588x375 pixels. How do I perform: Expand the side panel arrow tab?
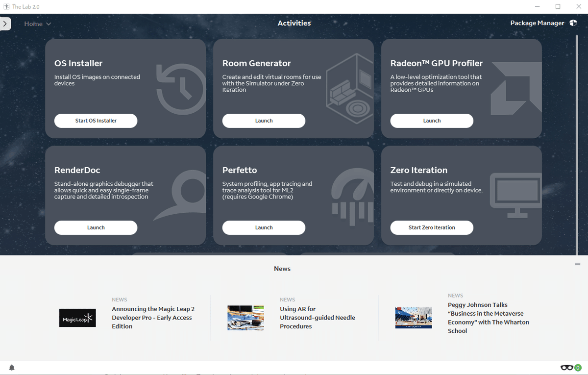pos(5,24)
